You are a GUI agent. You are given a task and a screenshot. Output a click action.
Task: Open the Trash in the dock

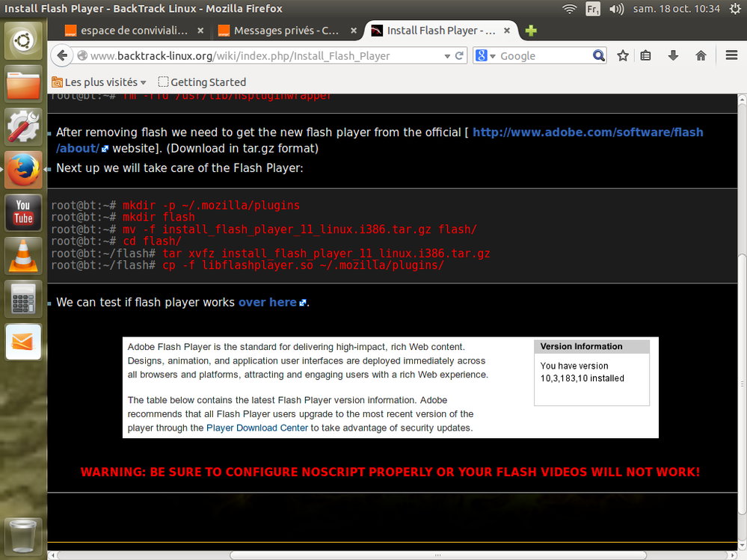click(23, 536)
